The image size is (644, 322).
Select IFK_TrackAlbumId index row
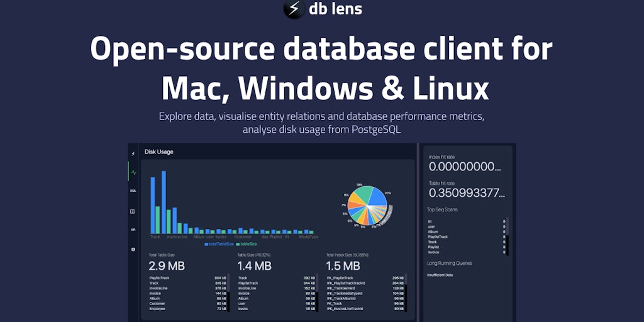[365, 298]
